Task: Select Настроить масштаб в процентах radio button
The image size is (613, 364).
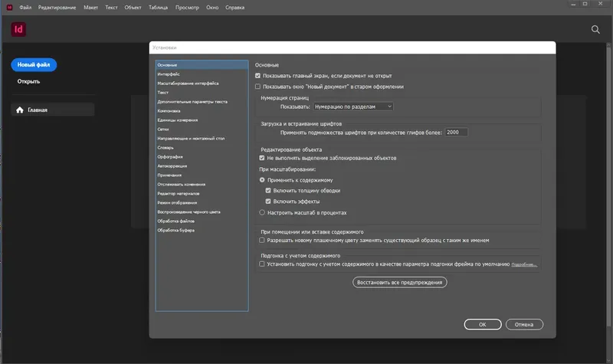Action: point(262,213)
